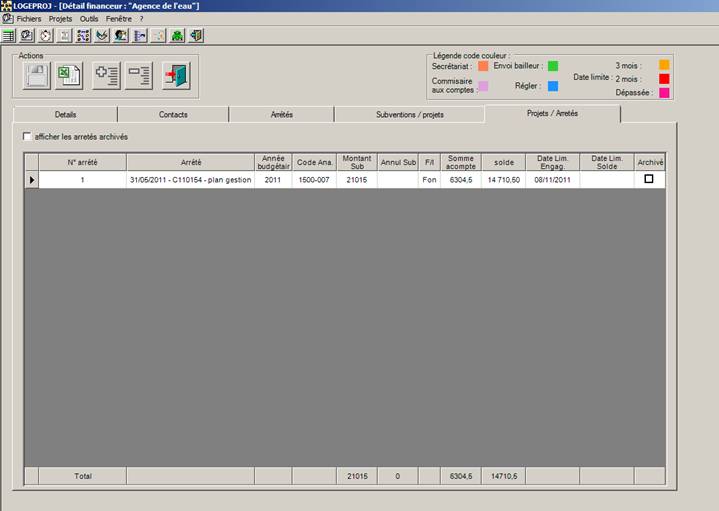The image size is (719, 511).
Task: Open the Outils menu
Action: tap(90, 19)
